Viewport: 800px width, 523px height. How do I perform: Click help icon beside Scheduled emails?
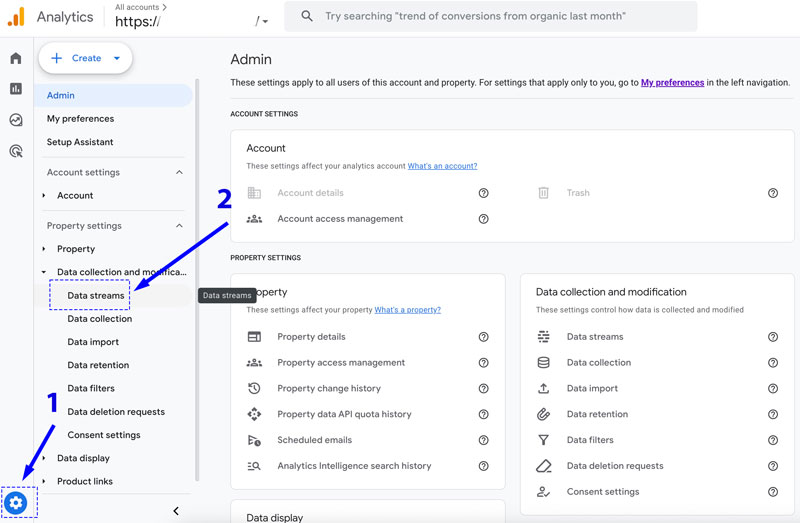[x=483, y=440]
